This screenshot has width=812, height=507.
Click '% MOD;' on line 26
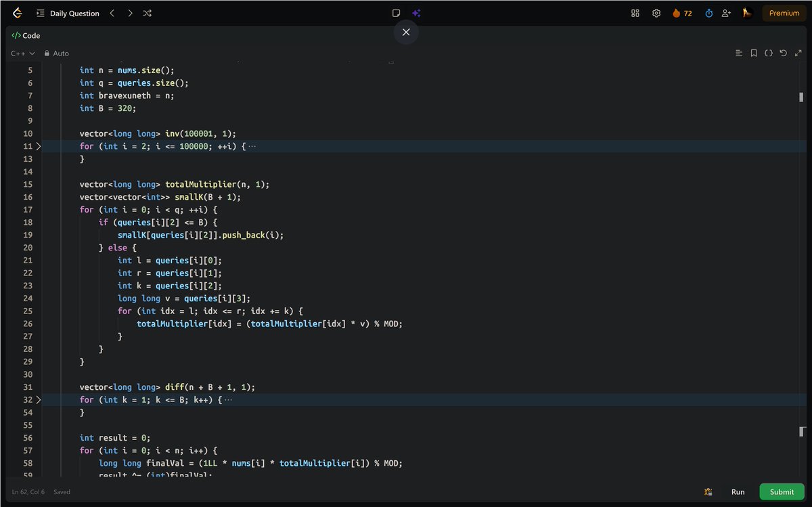click(388, 324)
